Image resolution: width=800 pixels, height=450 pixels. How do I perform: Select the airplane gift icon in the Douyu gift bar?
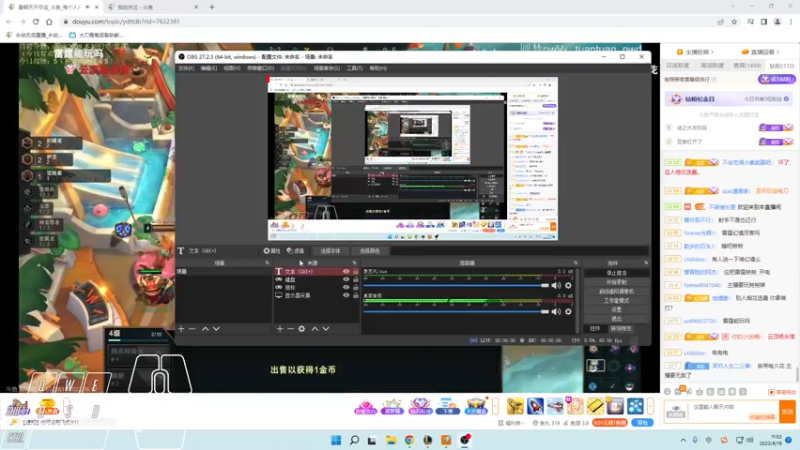[x=555, y=406]
